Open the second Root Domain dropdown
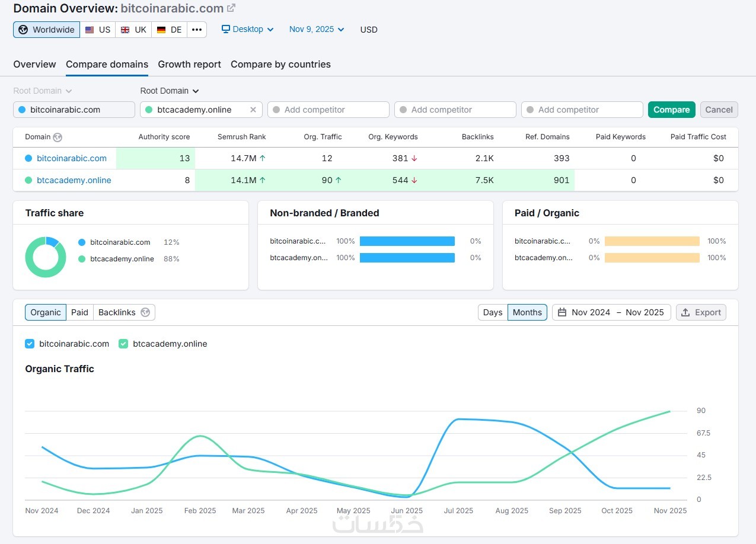This screenshot has height=544, width=756. pos(170,91)
